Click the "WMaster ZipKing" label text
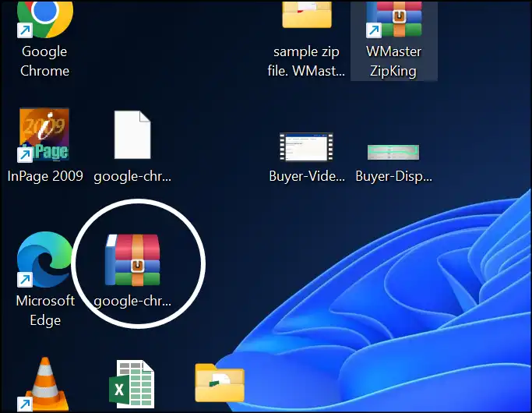 (393, 61)
